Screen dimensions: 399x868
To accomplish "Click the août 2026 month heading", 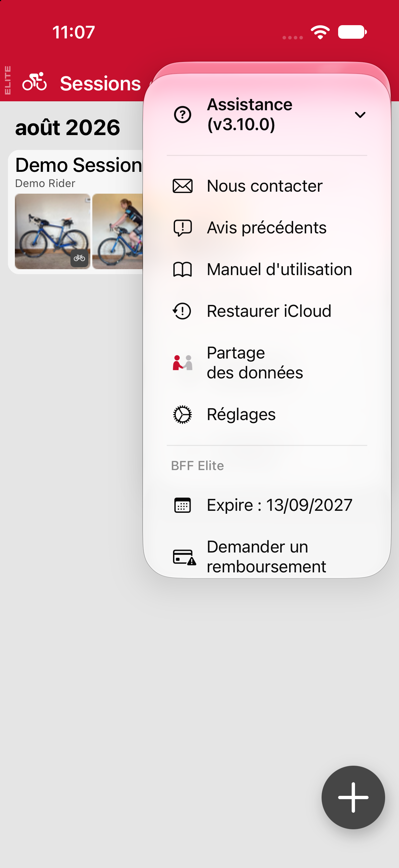I will coord(68,127).
